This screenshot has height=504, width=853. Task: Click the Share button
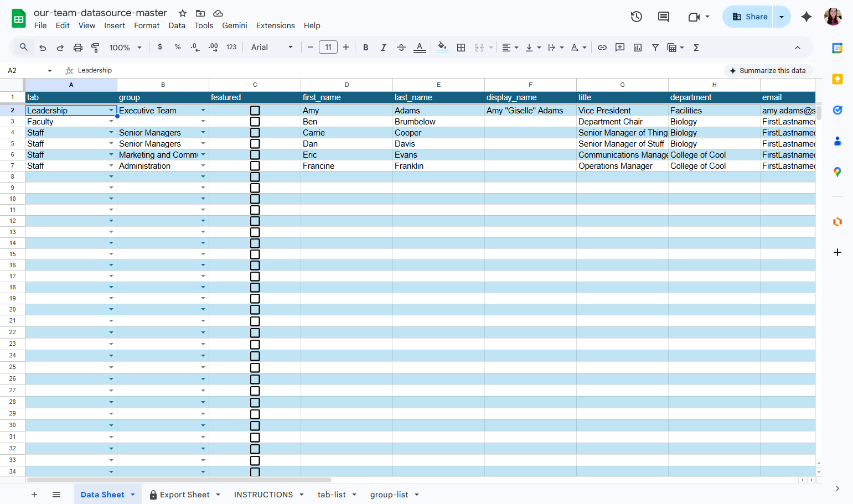[x=749, y=17]
